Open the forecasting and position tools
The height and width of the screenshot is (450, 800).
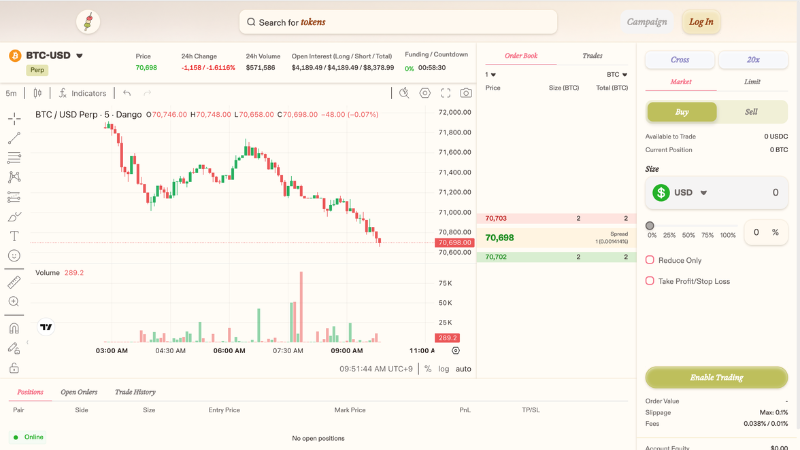tap(14, 197)
